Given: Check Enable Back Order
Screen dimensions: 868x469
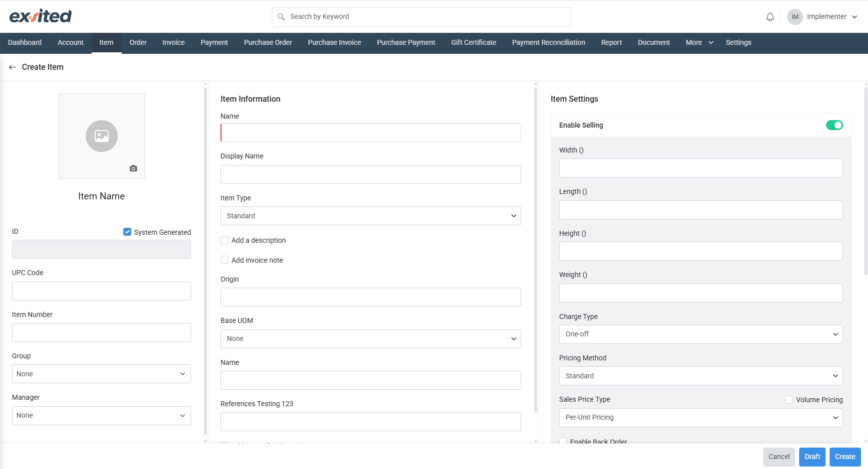Looking at the screenshot, I should (x=563, y=442).
